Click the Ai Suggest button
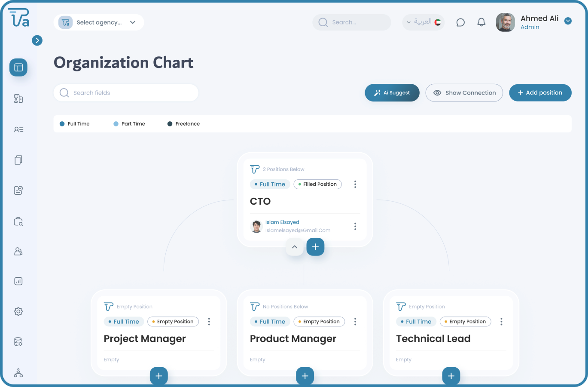 [392, 93]
